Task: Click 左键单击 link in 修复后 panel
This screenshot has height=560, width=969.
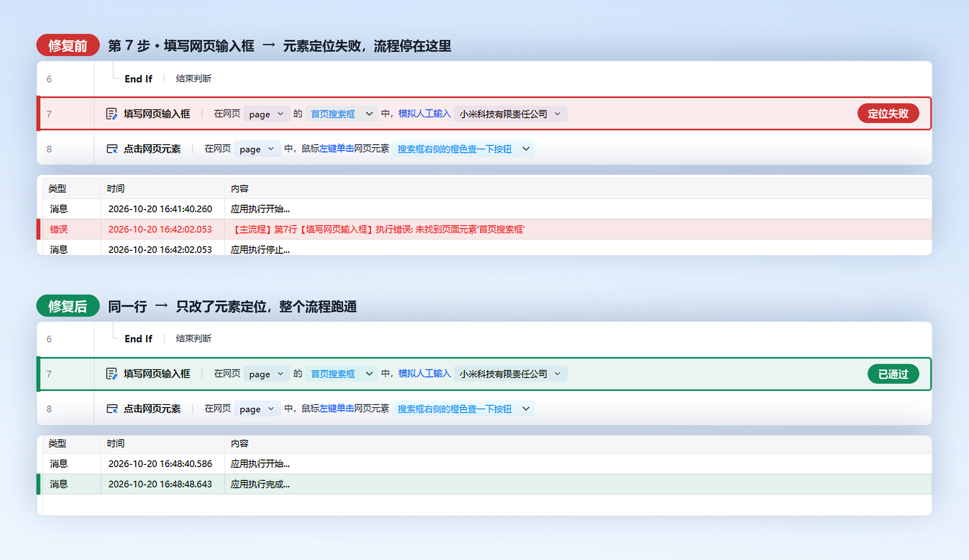Action: pos(336,409)
